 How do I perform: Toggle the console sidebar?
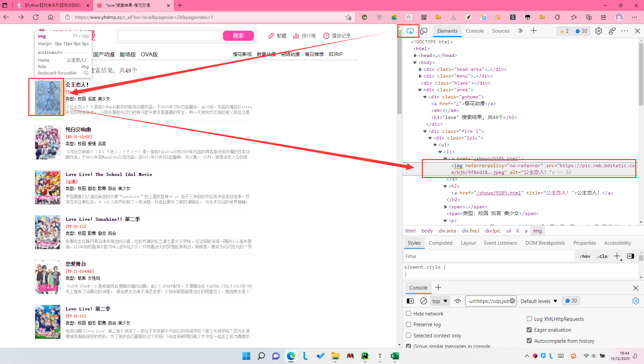click(410, 301)
